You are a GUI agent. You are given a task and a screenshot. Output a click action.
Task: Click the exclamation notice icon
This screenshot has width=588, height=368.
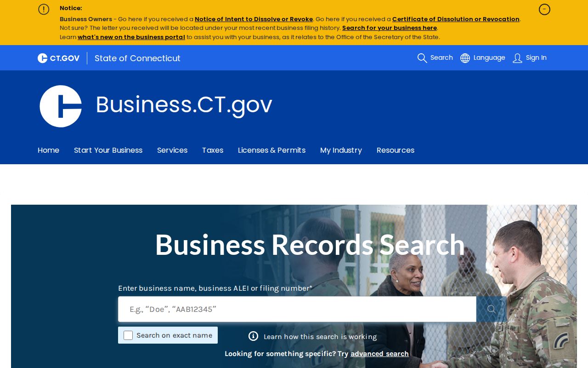pos(44,9)
